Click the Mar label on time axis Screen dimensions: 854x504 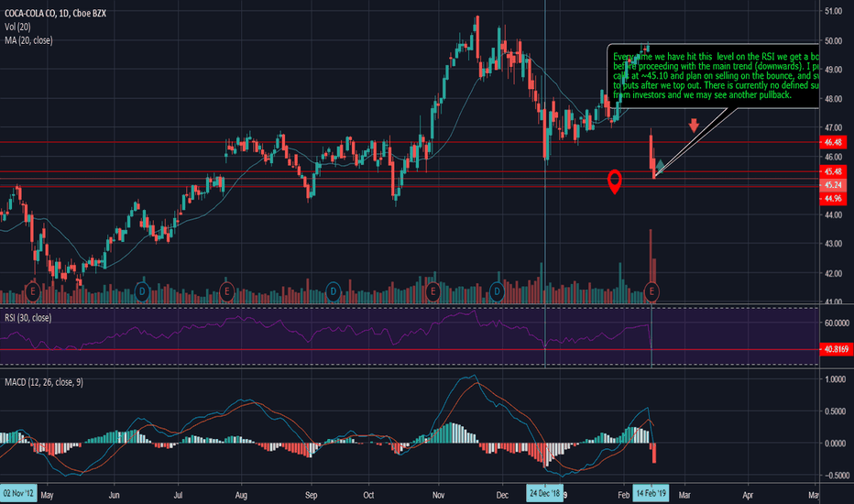point(684,495)
